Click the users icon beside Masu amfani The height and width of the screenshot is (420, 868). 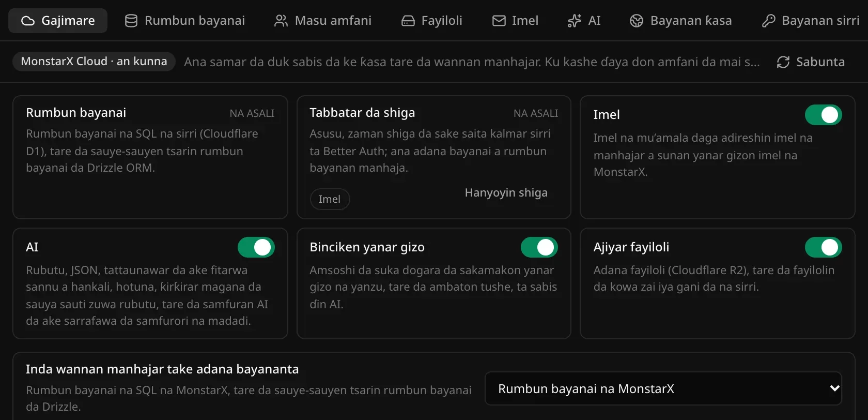[x=281, y=21]
